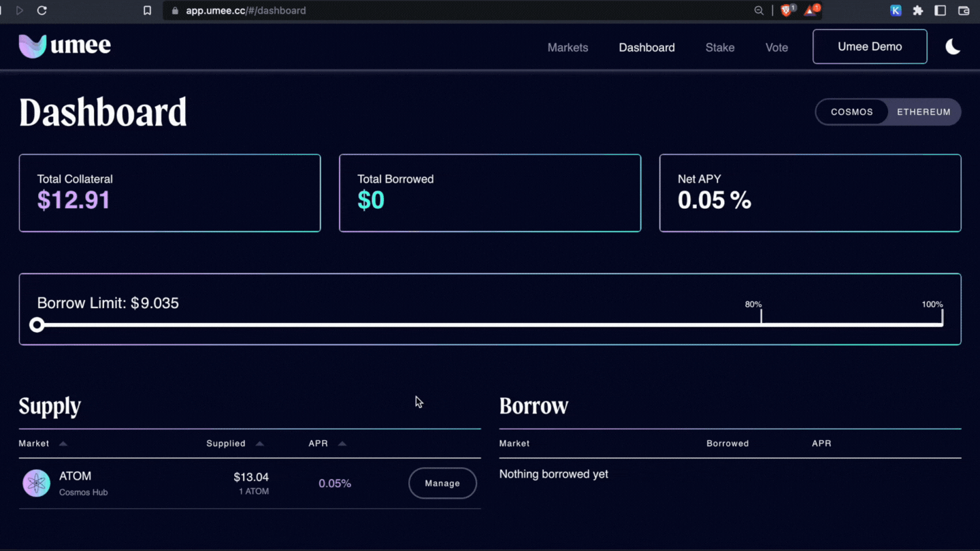980x551 pixels.
Task: Bookmark this page icon
Action: (x=147, y=11)
